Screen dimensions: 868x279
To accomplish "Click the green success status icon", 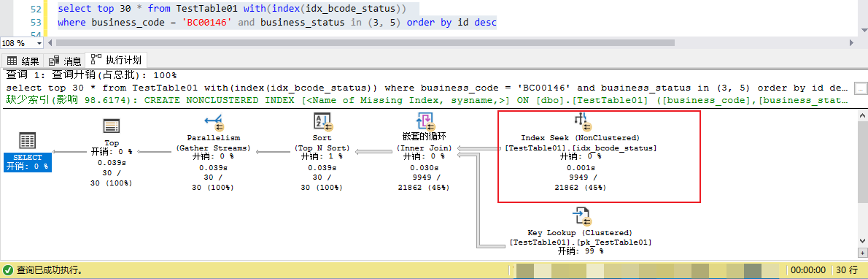I will pyautogui.click(x=9, y=271).
